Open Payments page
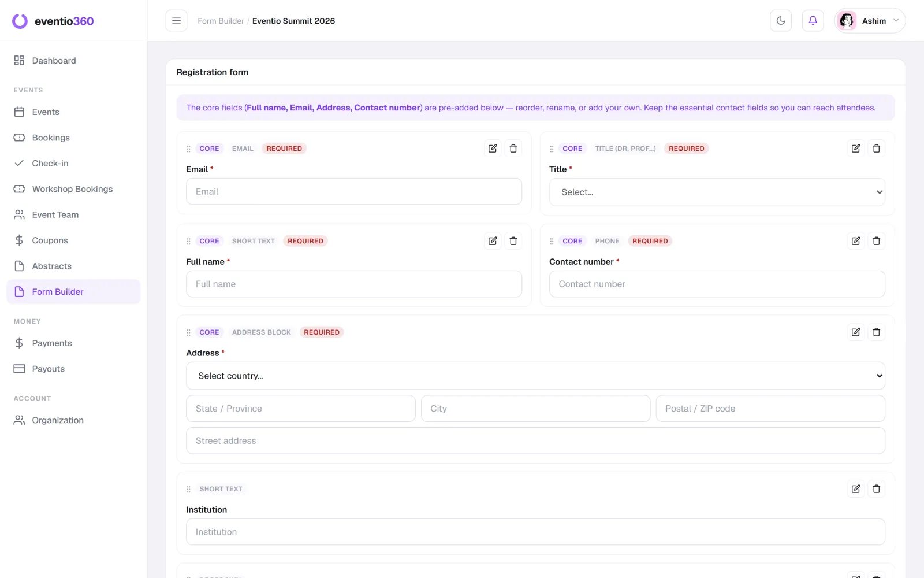 click(73, 343)
